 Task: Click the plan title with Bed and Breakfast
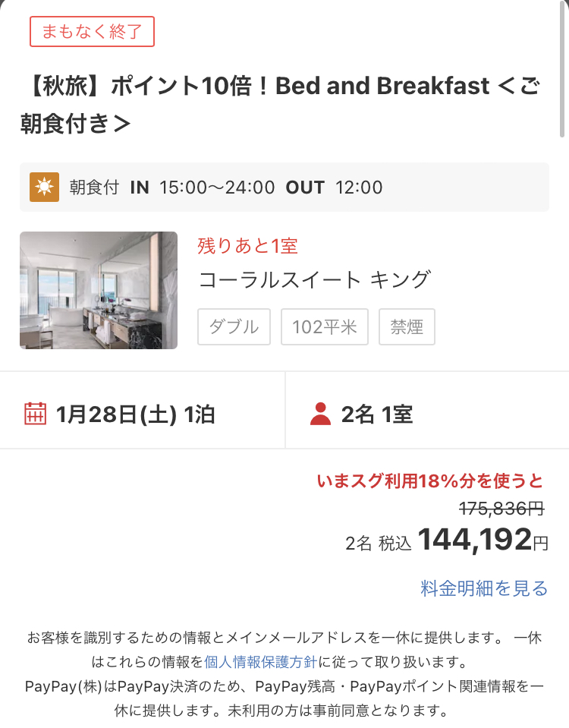[x=281, y=105]
